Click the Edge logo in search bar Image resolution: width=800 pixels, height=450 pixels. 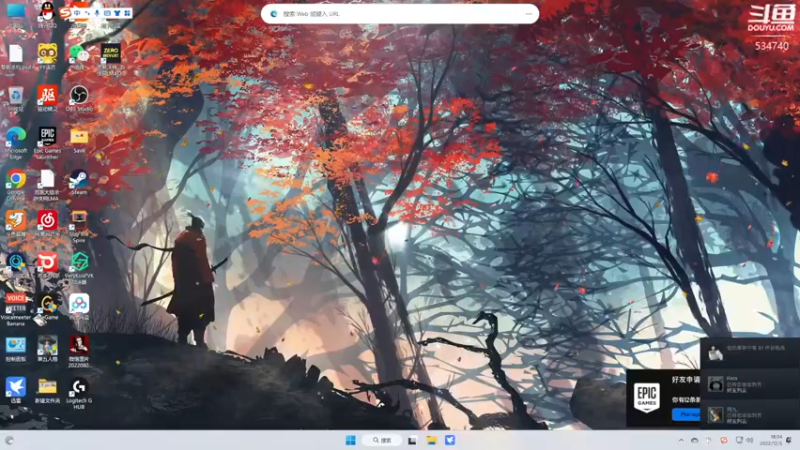[273, 14]
